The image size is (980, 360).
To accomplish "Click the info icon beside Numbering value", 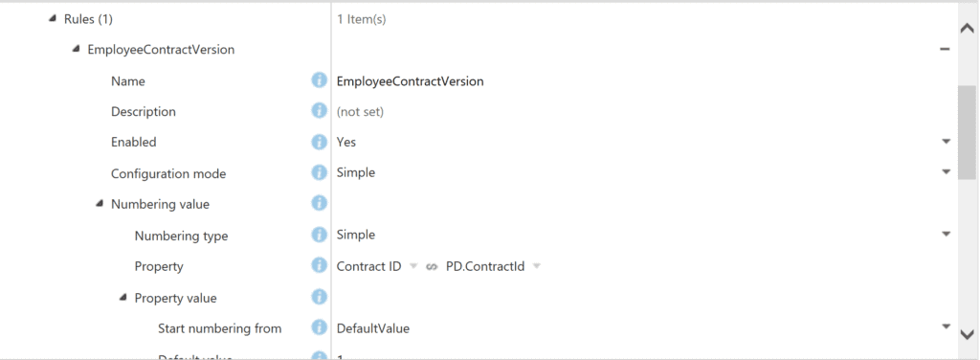I will coord(320,203).
